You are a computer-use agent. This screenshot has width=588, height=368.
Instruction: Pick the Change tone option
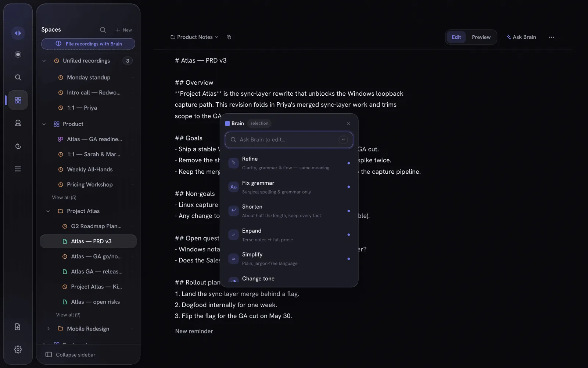pos(289,279)
